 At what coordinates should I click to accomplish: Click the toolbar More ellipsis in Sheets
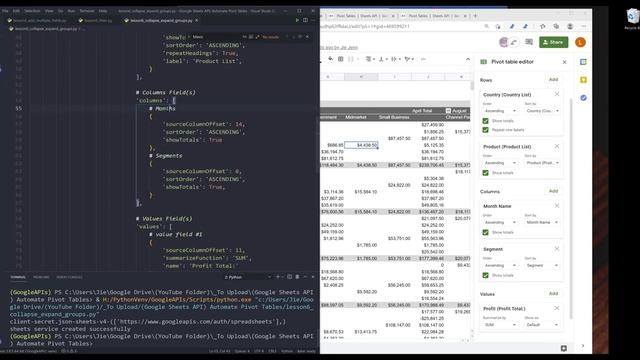click(x=423, y=59)
